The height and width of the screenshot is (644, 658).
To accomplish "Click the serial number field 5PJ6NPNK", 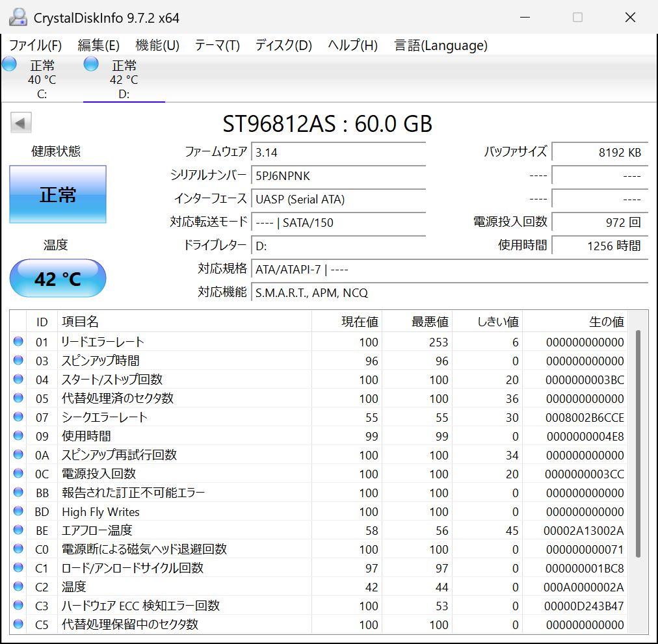I will tap(338, 175).
